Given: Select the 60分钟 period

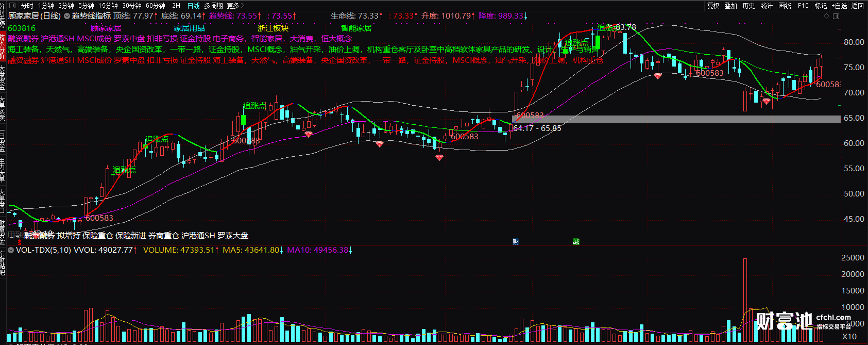Looking at the screenshot, I should point(156,6).
